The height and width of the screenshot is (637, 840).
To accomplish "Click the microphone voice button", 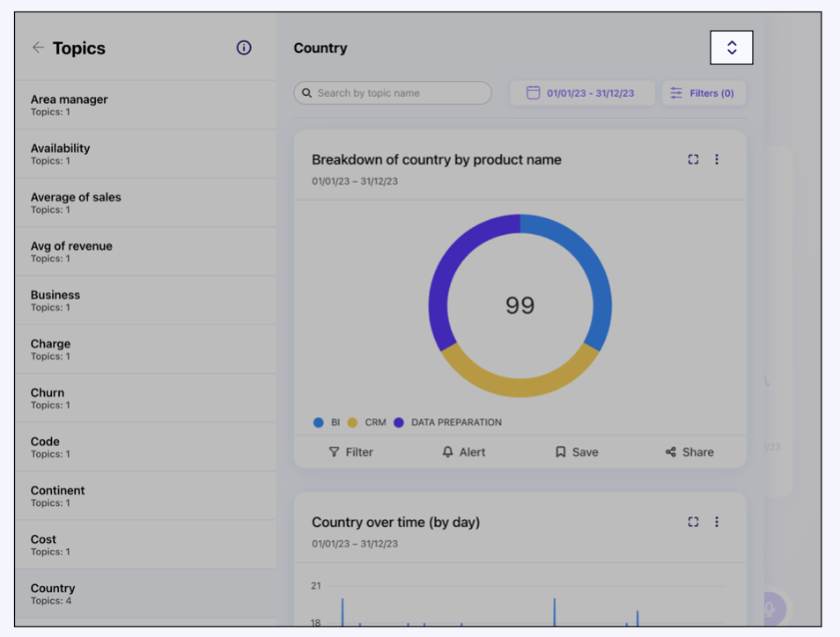I will click(770, 609).
